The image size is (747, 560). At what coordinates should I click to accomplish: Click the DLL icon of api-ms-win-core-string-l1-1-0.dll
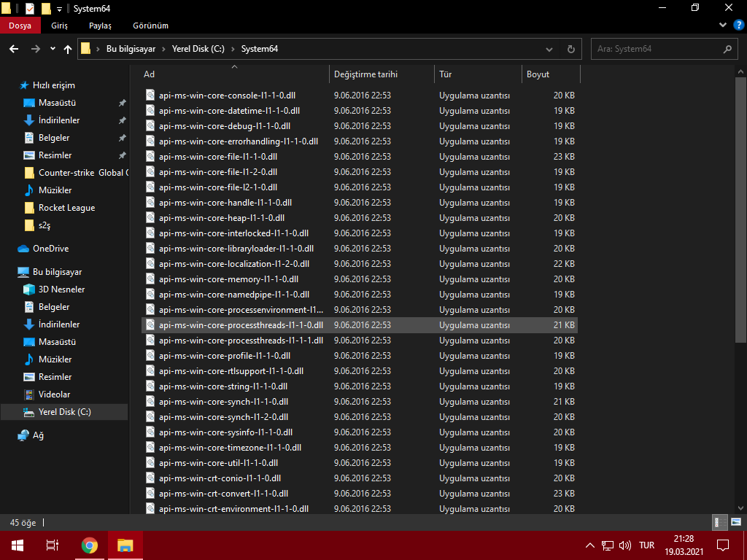click(150, 386)
